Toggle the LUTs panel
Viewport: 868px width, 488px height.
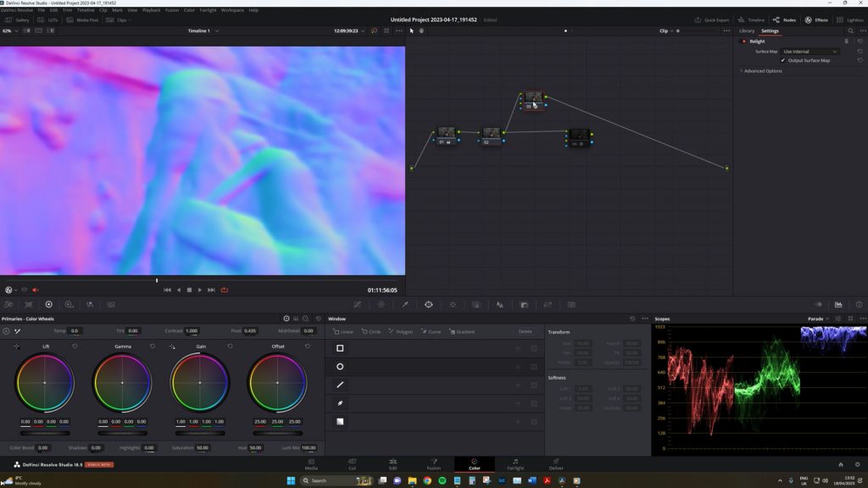click(47, 20)
